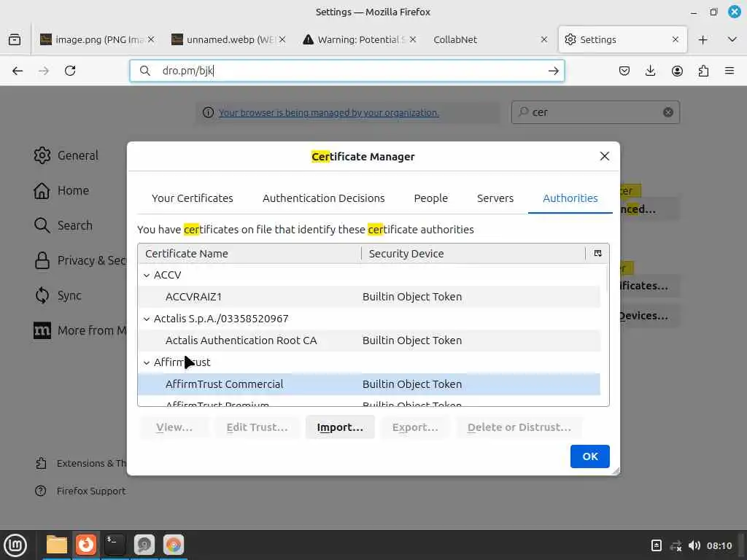
Task: Open the Privacy & Security category
Action: 80,260
